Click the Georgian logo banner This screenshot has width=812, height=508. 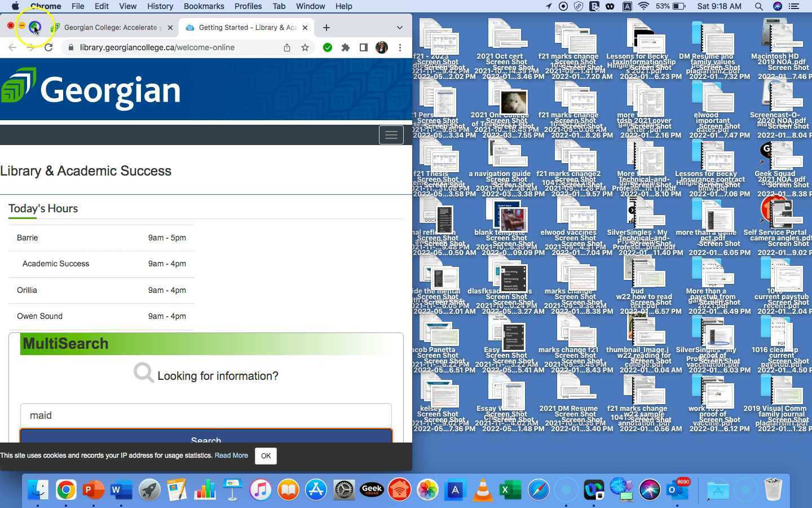coord(91,89)
